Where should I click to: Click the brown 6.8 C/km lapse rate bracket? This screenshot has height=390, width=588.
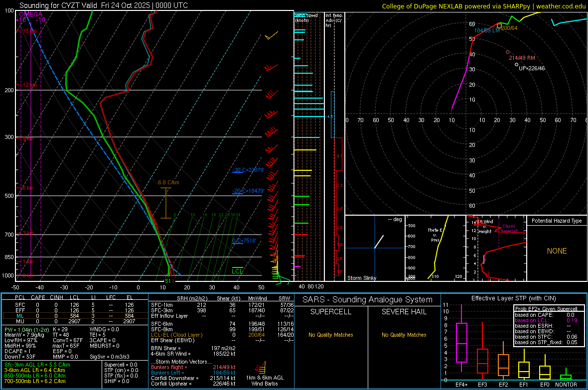coord(166,203)
